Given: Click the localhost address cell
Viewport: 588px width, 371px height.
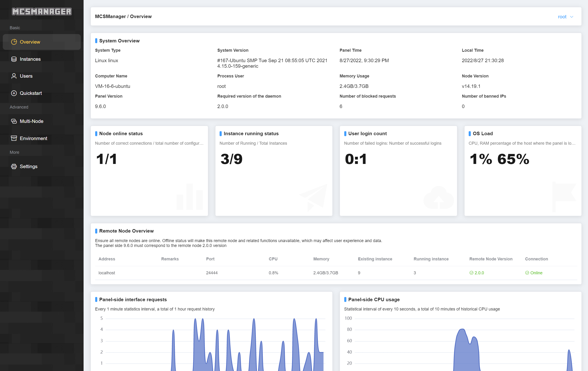Looking at the screenshot, I should pyautogui.click(x=107, y=273).
